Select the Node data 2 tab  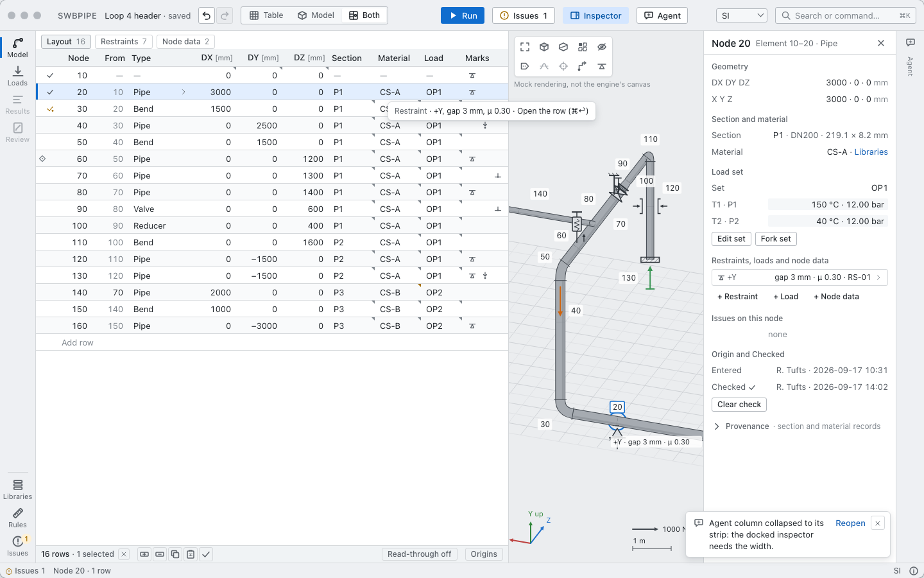coord(185,42)
